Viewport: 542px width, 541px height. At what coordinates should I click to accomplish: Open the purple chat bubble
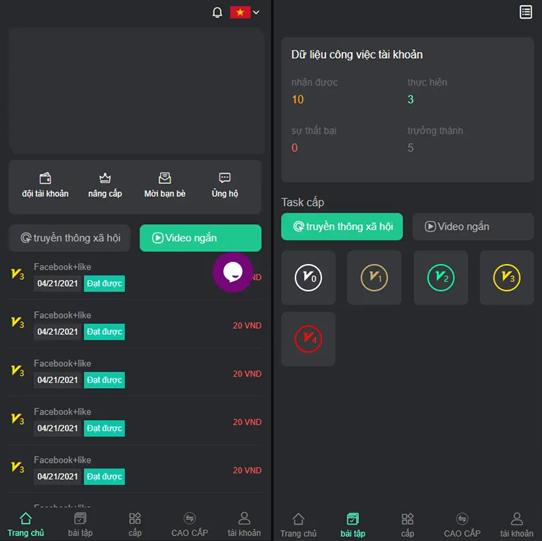[x=233, y=272]
